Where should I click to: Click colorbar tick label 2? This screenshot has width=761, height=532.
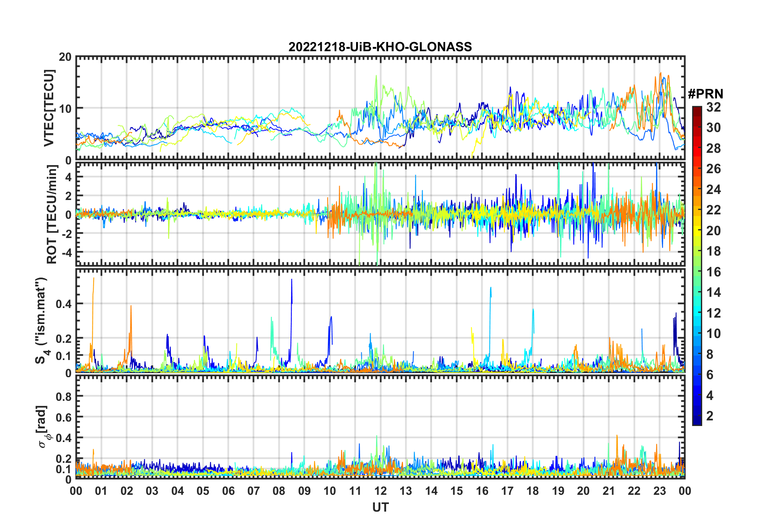coord(710,416)
